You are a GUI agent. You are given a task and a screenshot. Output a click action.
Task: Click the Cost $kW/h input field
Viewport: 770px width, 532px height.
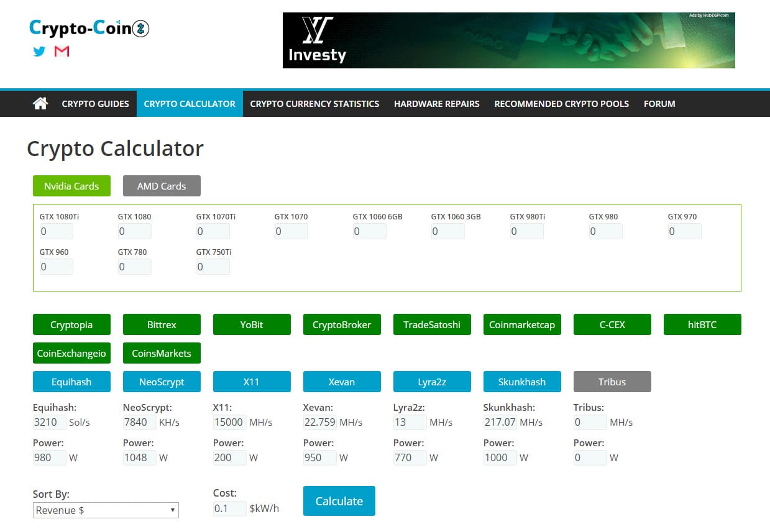[229, 508]
